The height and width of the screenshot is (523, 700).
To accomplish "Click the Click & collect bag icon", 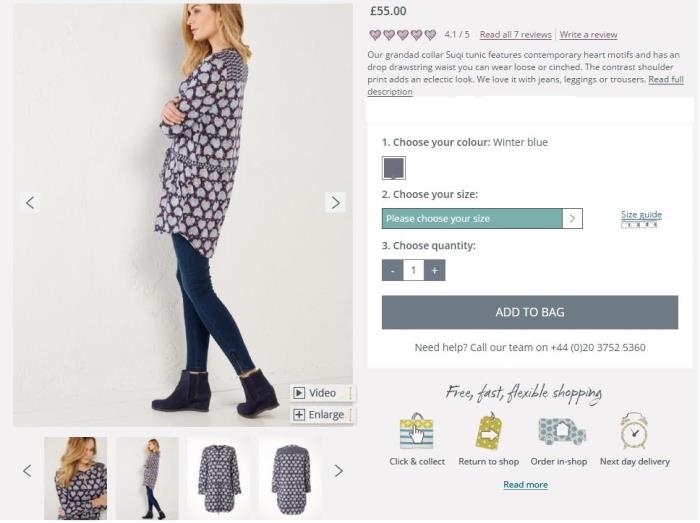I will tap(416, 432).
